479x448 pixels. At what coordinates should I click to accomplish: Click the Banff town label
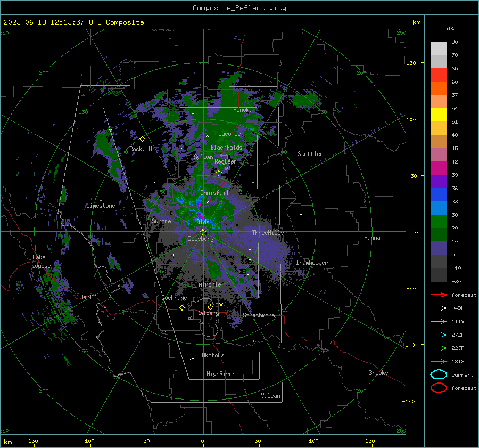tap(88, 297)
